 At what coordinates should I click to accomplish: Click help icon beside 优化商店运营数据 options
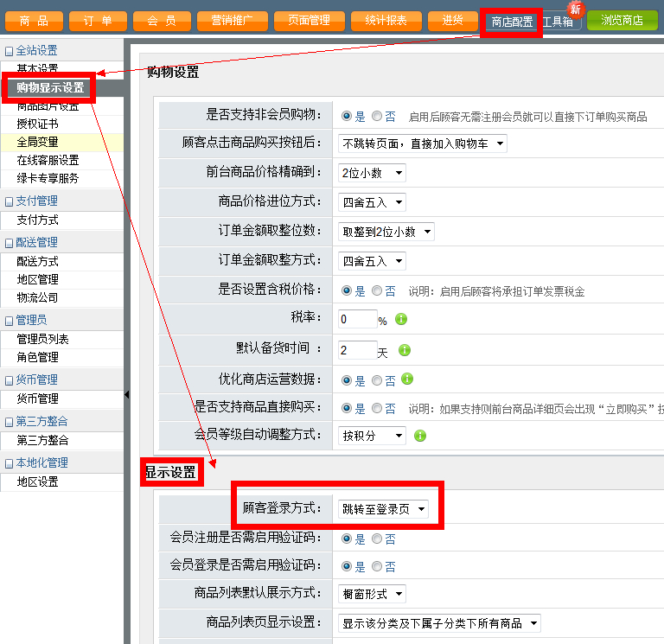click(x=407, y=379)
